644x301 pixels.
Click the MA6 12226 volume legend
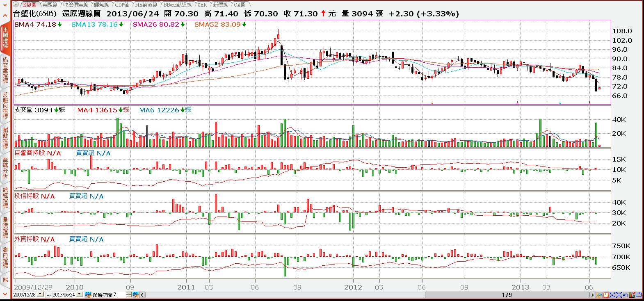pos(165,110)
